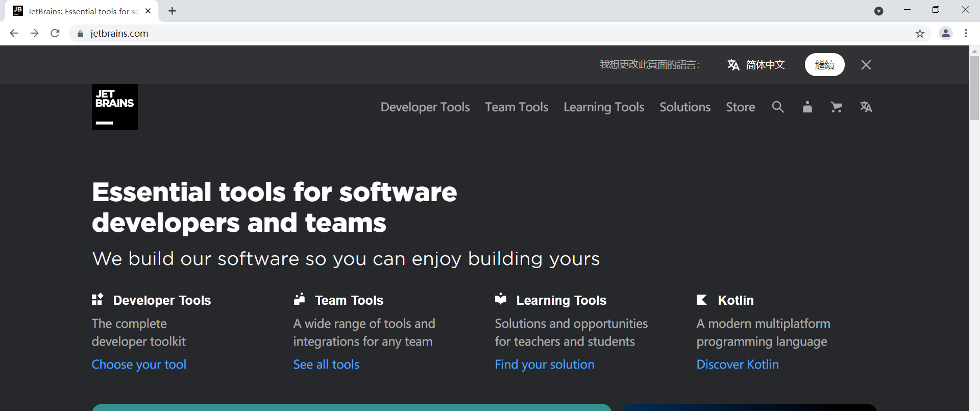Click the scrollbar up arrow
Image resolution: width=980 pixels, height=411 pixels.
pyautogui.click(x=974, y=51)
